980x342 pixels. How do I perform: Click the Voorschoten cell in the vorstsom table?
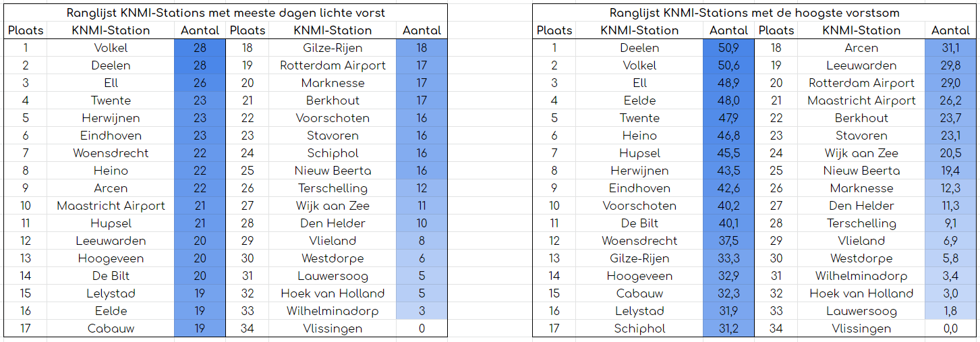[639, 206]
